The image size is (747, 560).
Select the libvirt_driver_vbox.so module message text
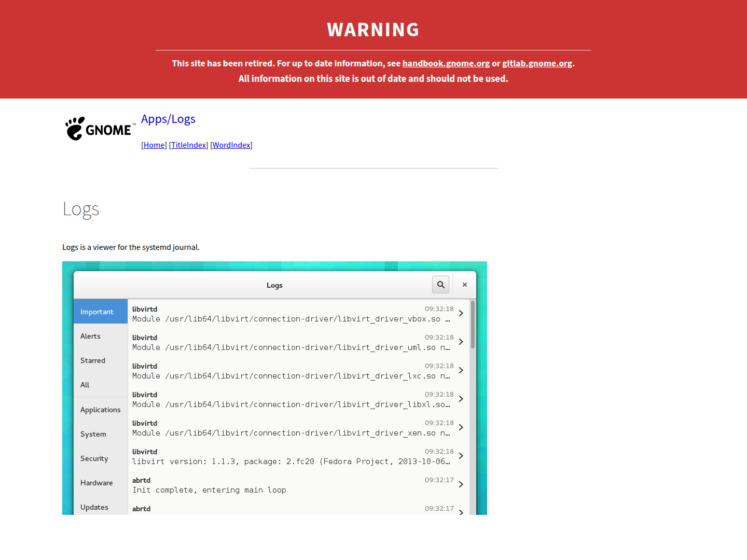(x=291, y=319)
